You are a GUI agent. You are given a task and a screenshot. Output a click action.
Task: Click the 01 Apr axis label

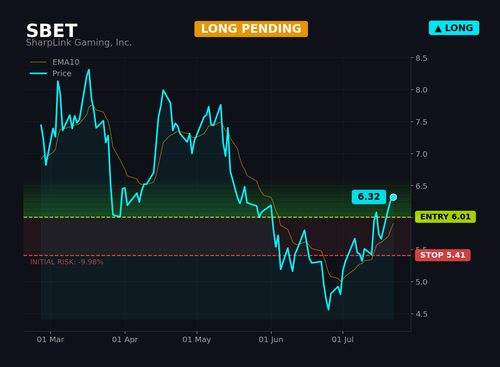(x=125, y=339)
